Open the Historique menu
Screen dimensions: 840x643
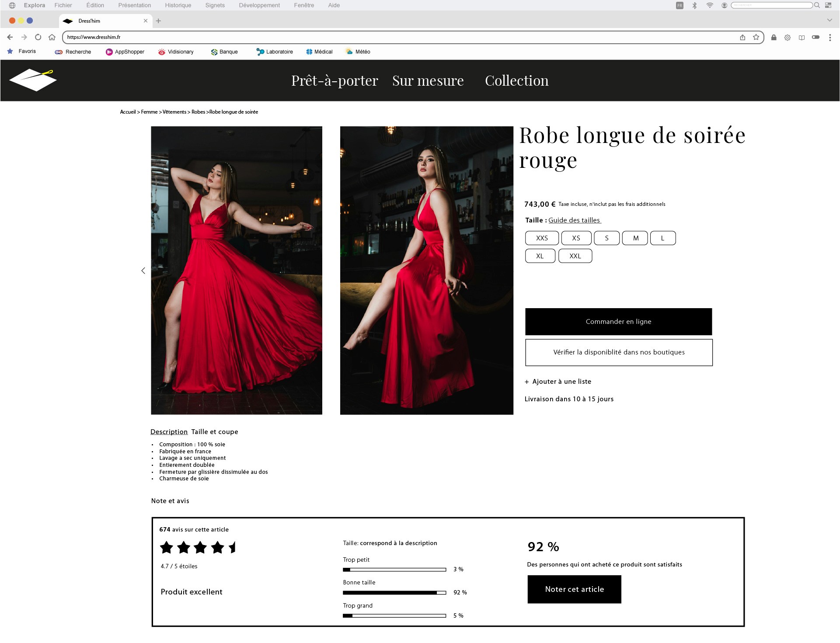(178, 5)
